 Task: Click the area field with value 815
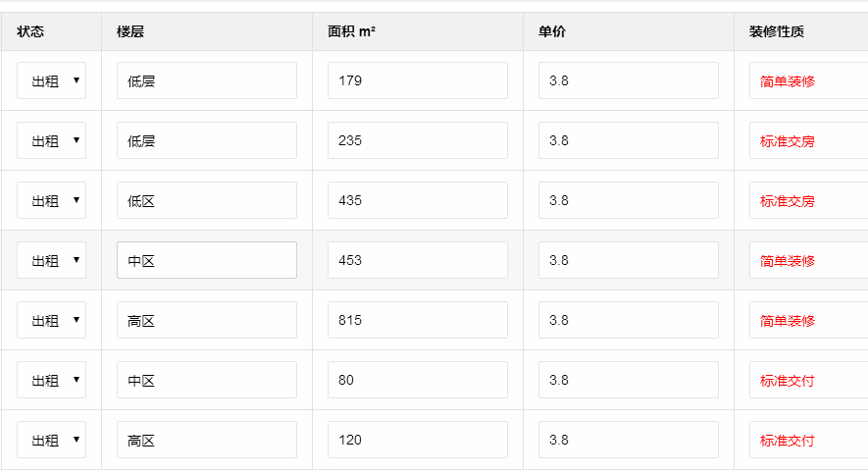417,320
